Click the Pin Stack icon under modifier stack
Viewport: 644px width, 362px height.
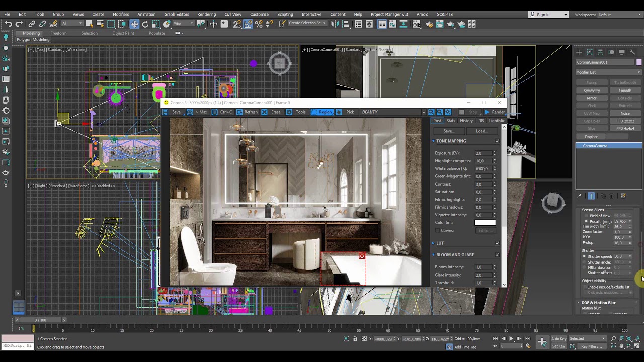[580, 196]
